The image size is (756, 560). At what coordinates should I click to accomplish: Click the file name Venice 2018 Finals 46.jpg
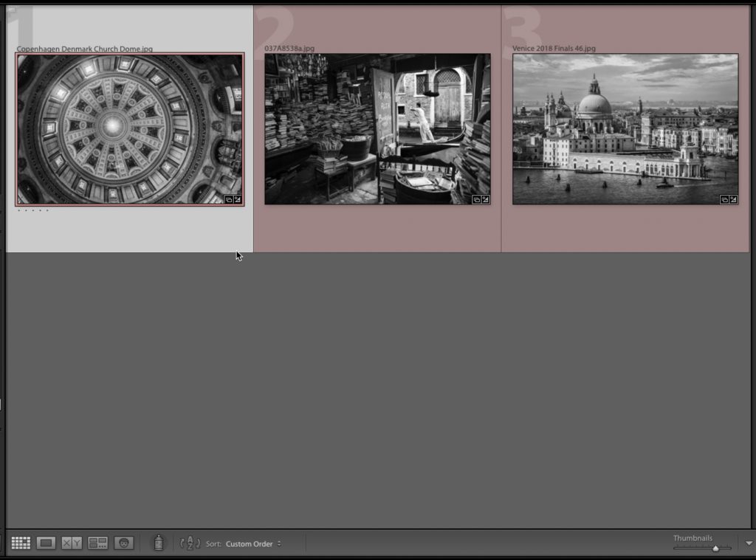554,48
